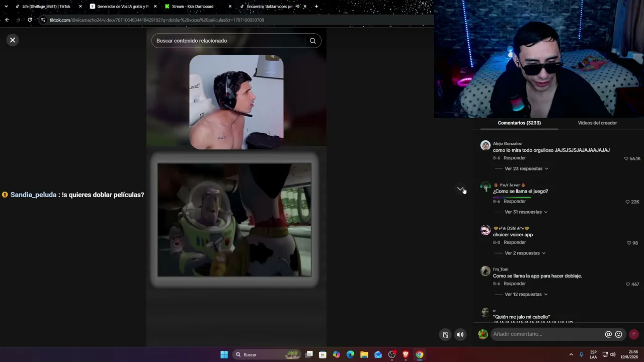The width and height of the screenshot is (644, 362).
Task: Close the TikTok video viewer
Action: point(13,40)
